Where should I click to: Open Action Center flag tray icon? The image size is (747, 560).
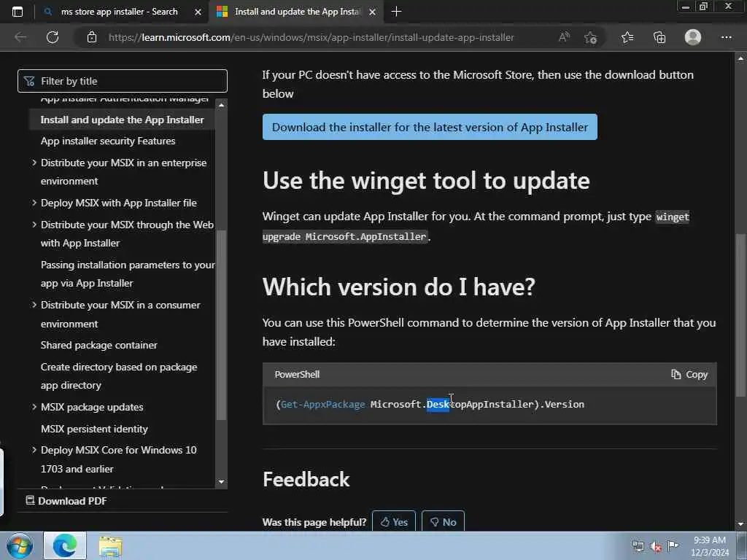point(673,545)
